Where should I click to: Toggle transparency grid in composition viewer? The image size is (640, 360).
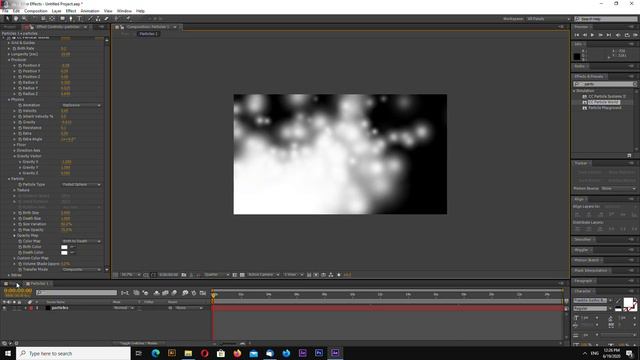click(x=242, y=275)
